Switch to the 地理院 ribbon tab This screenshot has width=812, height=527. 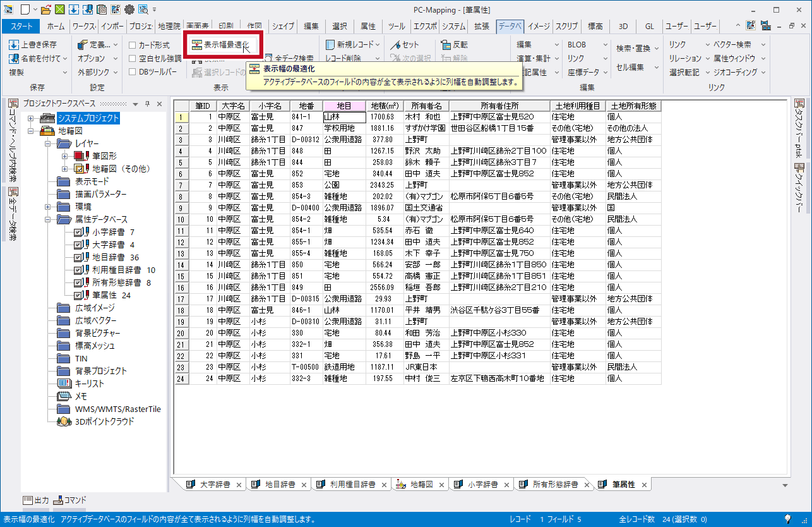pos(169,27)
